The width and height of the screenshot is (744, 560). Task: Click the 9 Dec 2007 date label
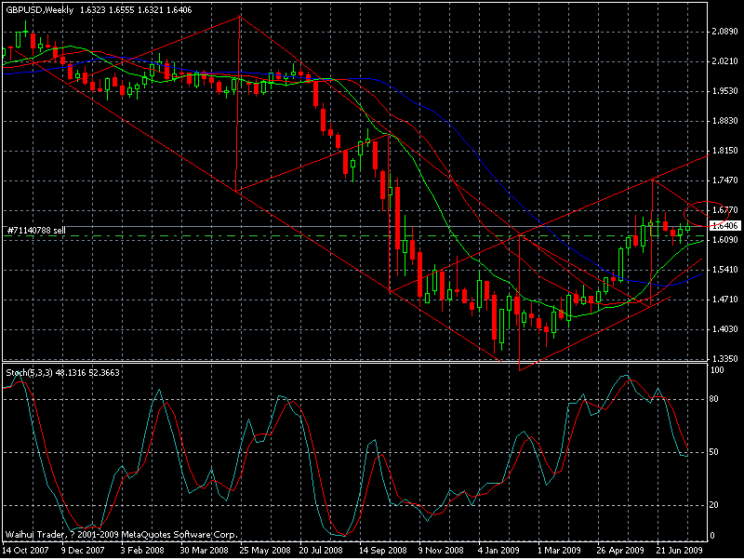[x=83, y=551]
